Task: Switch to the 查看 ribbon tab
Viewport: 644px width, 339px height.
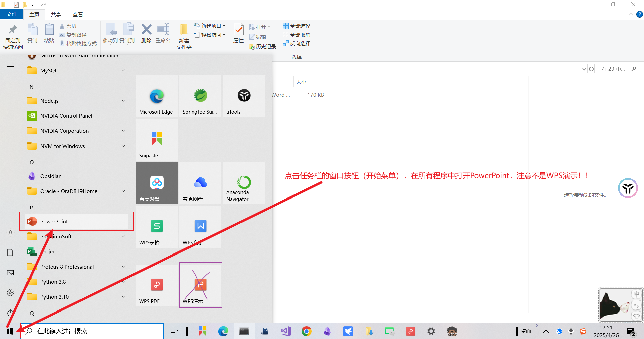Action: coord(78,14)
